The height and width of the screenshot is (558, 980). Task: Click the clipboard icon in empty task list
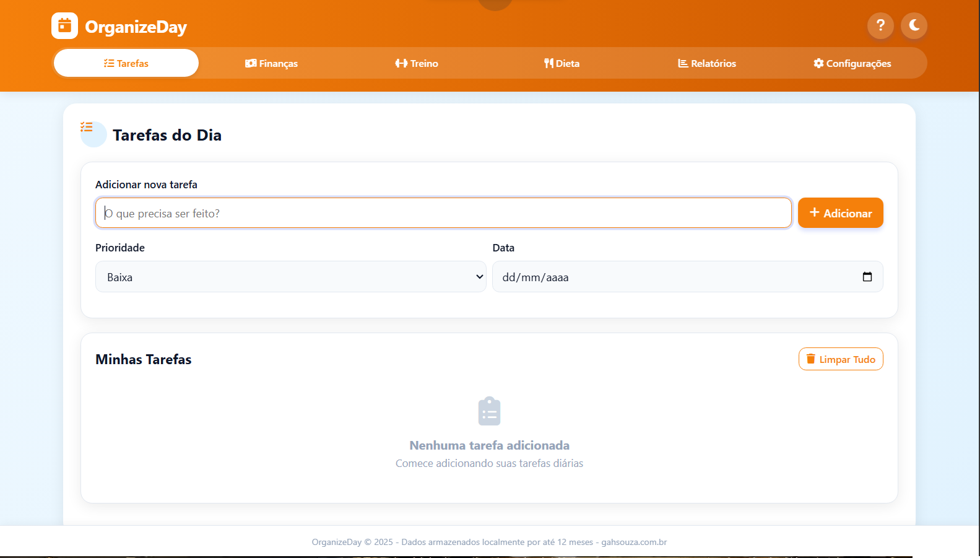pyautogui.click(x=489, y=411)
